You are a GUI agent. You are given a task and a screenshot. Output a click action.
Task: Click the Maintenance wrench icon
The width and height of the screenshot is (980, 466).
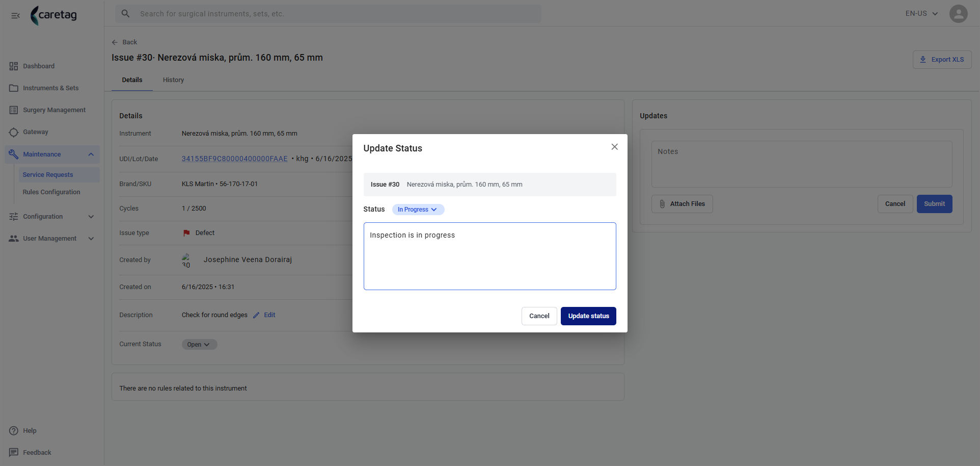14,154
